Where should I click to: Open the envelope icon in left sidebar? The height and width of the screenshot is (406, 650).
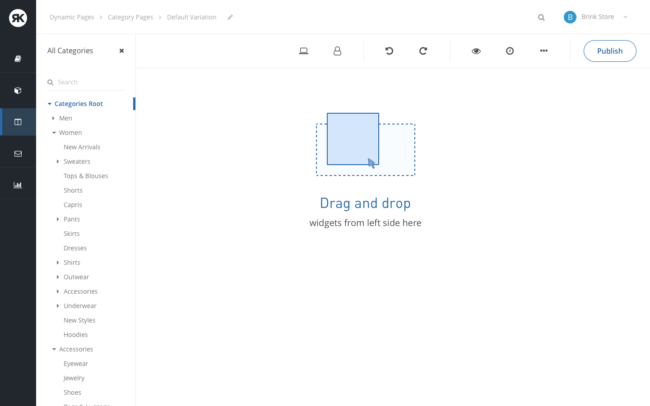point(18,154)
